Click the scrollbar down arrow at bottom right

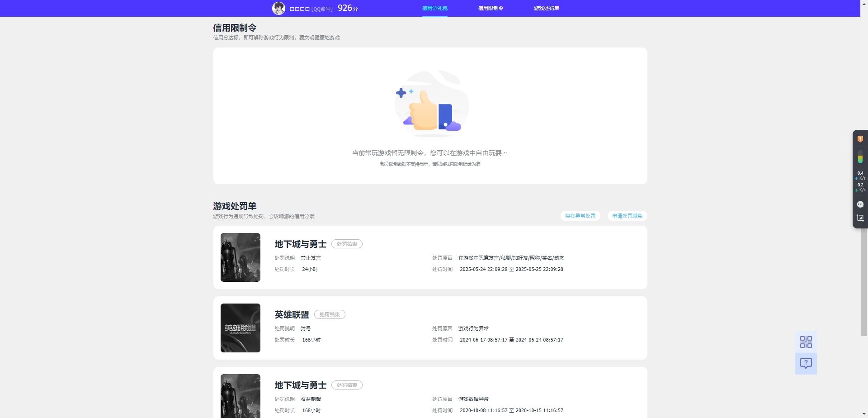(864, 414)
